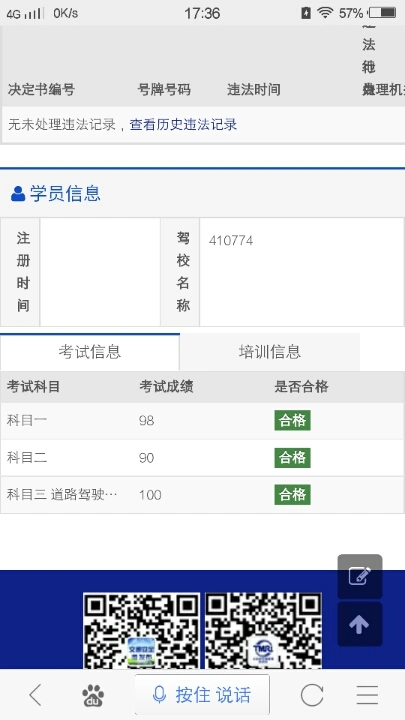Reload the page with refresh icon
This screenshot has height=720, width=405.
[312, 695]
